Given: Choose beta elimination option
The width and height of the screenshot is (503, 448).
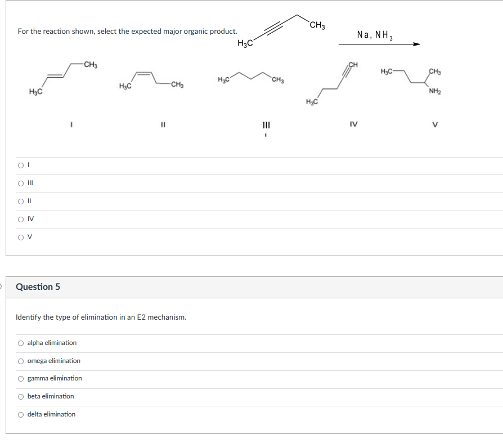Looking at the screenshot, I should 20,396.
